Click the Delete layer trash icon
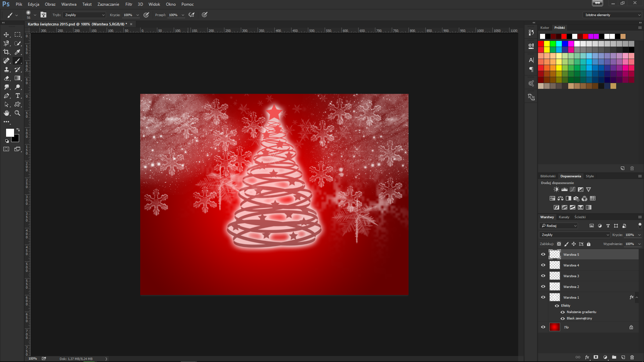The width and height of the screenshot is (644, 362). [632, 357]
